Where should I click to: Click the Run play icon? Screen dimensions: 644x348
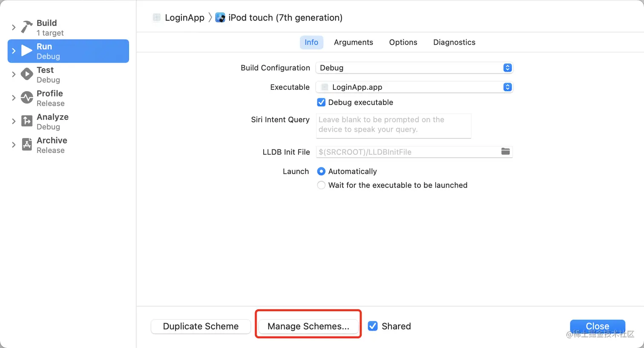[27, 51]
